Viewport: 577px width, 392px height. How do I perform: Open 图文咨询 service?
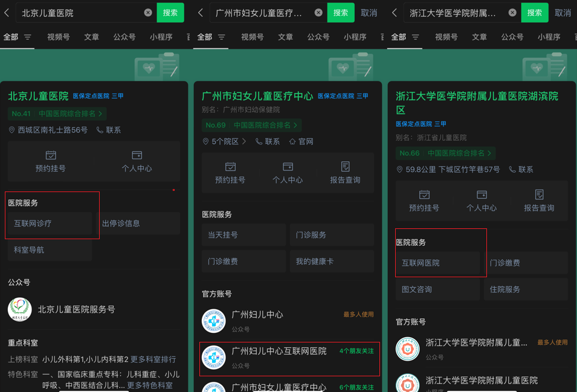point(438,289)
